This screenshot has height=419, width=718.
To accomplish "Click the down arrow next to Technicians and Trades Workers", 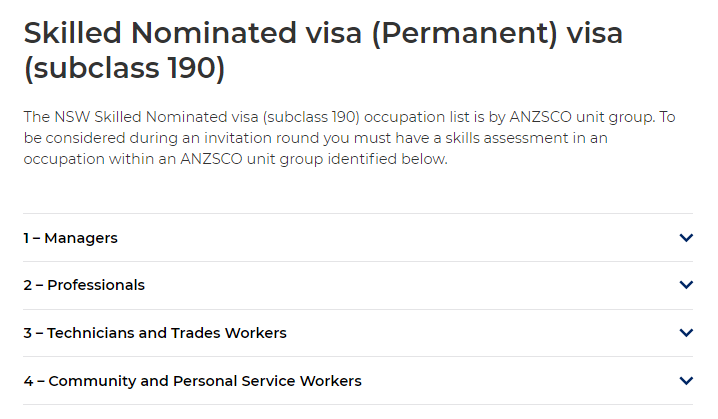I will point(686,332).
